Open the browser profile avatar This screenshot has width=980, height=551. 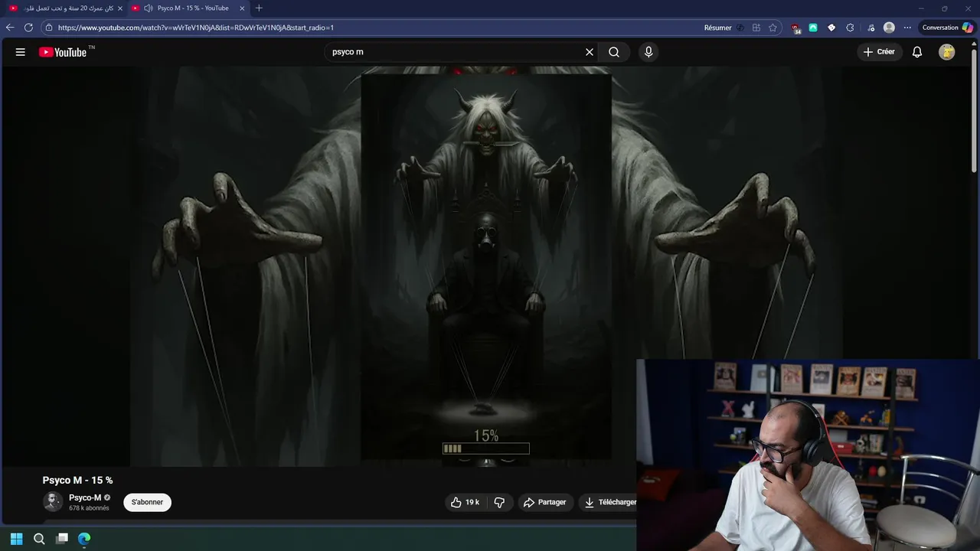(889, 28)
